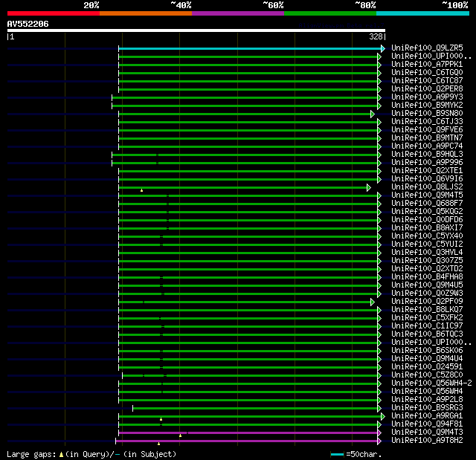Click the yellow gap marker under the Q8LJS2 bar
The image size is (476, 460).
[x=142, y=190]
